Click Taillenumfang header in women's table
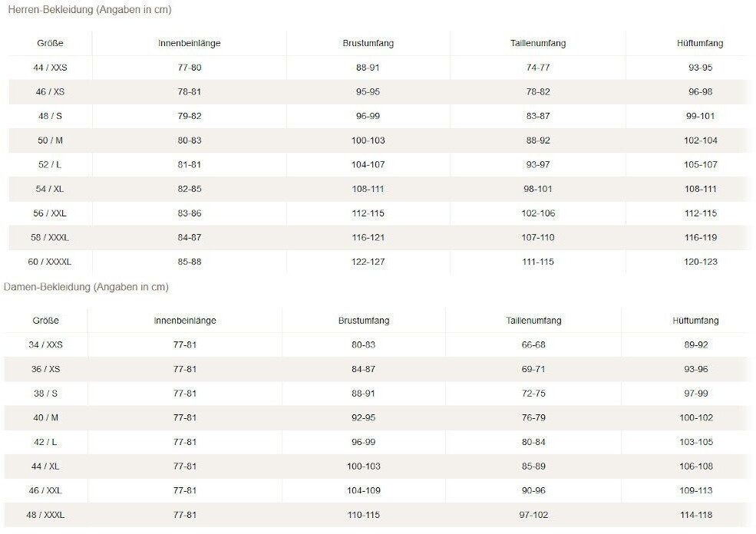The image size is (756, 534). point(533,321)
